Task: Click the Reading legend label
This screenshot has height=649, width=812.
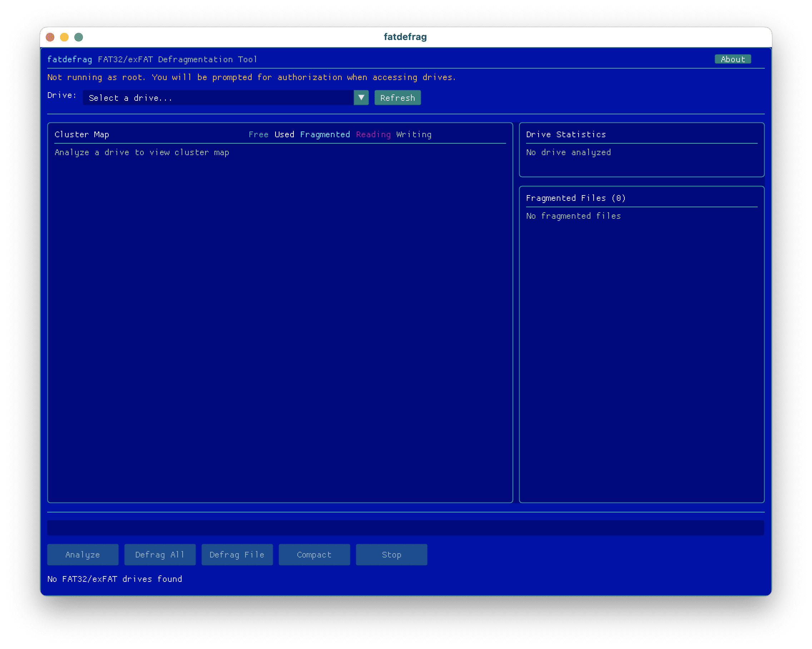Action: 373,134
